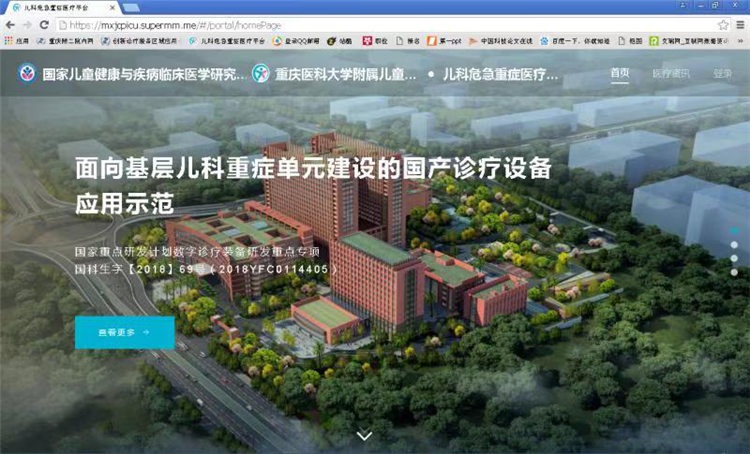Click the down chevron at page bottom
The height and width of the screenshot is (454, 750).
pos(364,435)
